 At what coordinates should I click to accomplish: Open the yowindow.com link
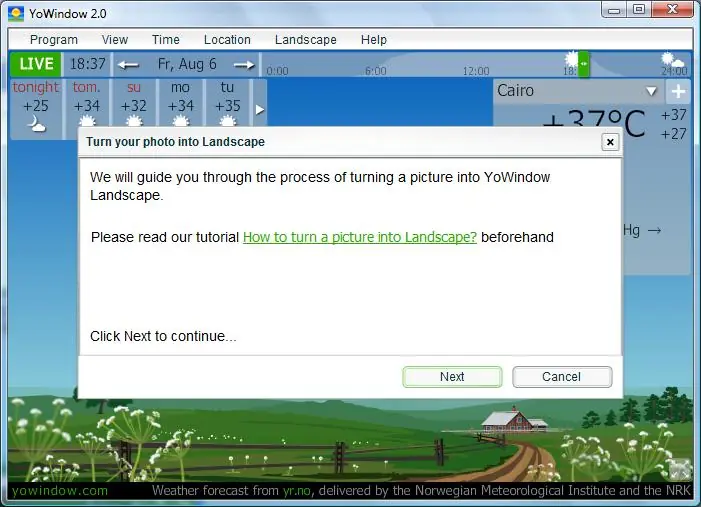coord(60,490)
